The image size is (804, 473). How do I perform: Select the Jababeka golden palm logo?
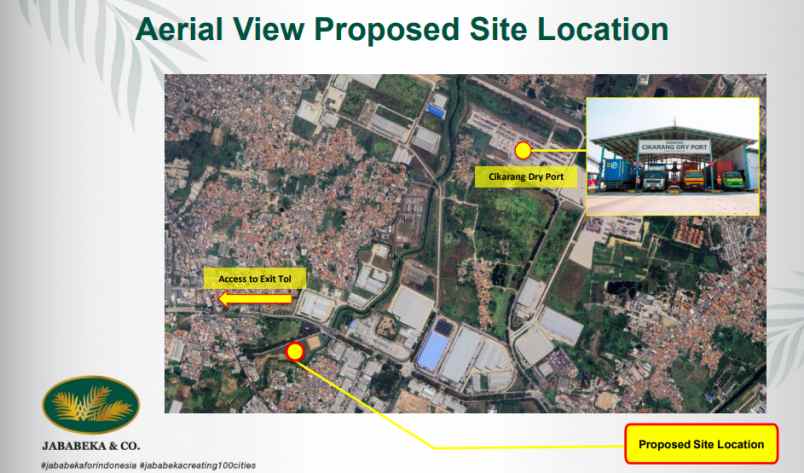click(84, 405)
